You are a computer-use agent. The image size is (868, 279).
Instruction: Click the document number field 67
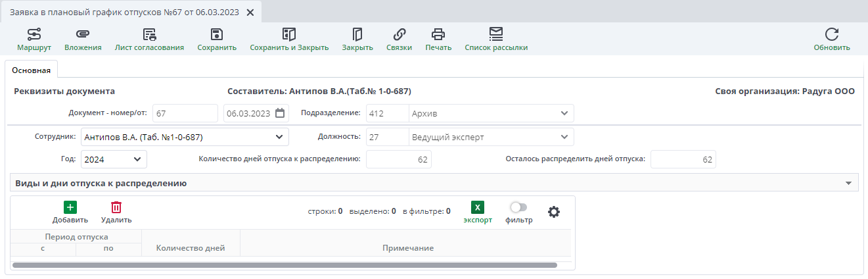pyautogui.click(x=185, y=113)
